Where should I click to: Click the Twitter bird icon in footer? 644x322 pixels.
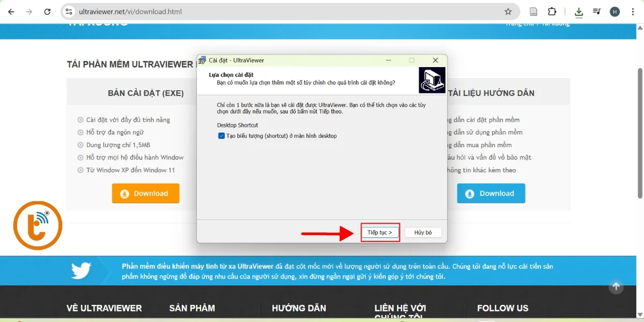click(x=79, y=270)
